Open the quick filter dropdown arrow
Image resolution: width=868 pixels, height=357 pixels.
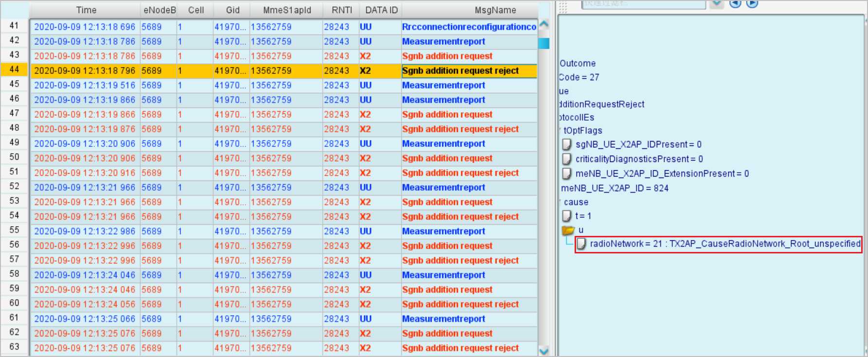coord(717,4)
